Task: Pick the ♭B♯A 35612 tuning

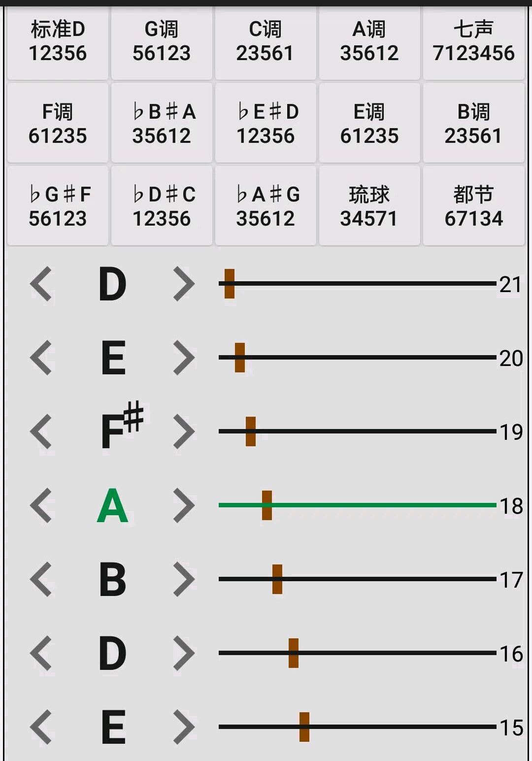Action: click(x=162, y=123)
